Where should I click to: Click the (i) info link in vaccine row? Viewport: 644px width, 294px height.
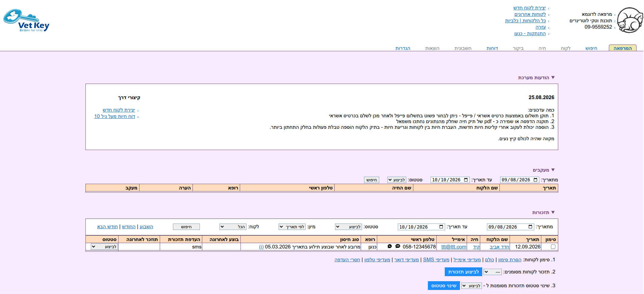click(x=261, y=247)
